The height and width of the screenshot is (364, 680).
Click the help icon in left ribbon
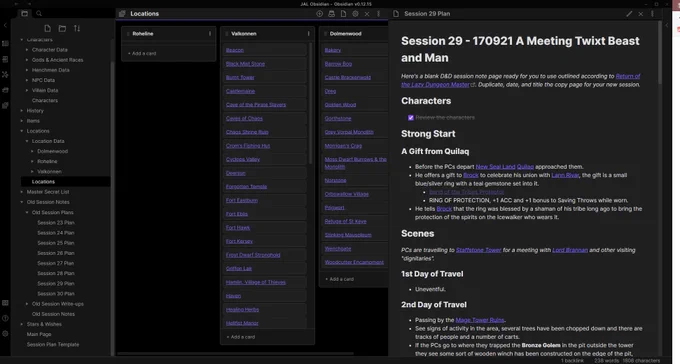click(5, 318)
